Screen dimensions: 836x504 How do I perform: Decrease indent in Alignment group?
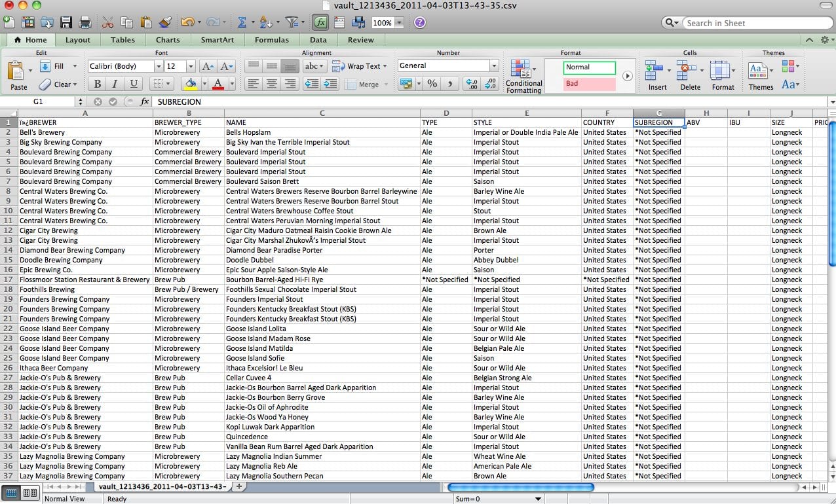[x=311, y=84]
